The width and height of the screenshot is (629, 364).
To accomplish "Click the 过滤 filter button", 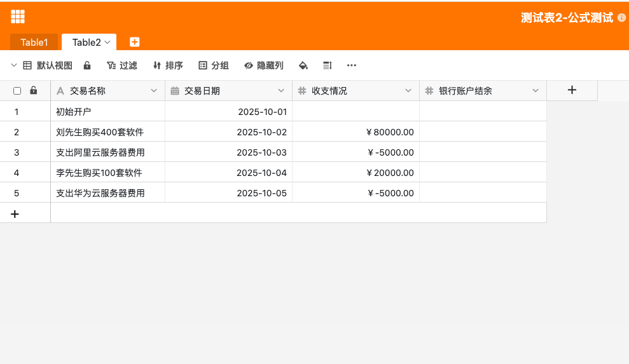I will click(x=122, y=65).
